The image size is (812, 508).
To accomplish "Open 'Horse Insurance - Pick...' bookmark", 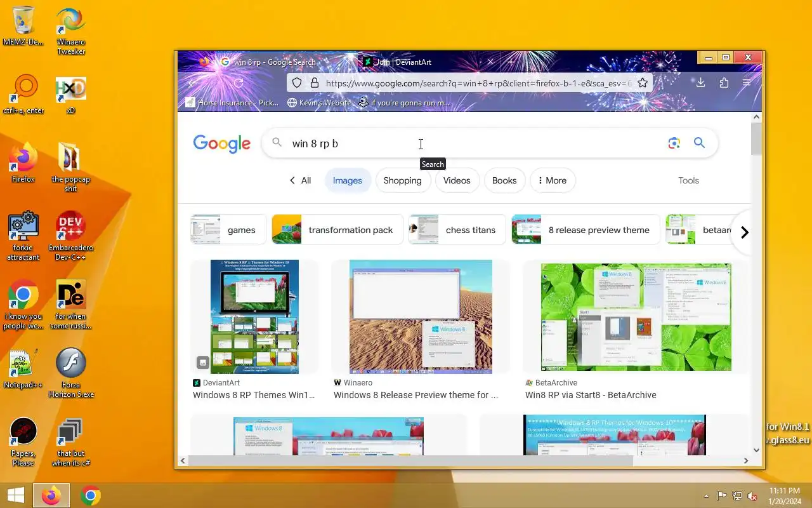I will [232, 102].
